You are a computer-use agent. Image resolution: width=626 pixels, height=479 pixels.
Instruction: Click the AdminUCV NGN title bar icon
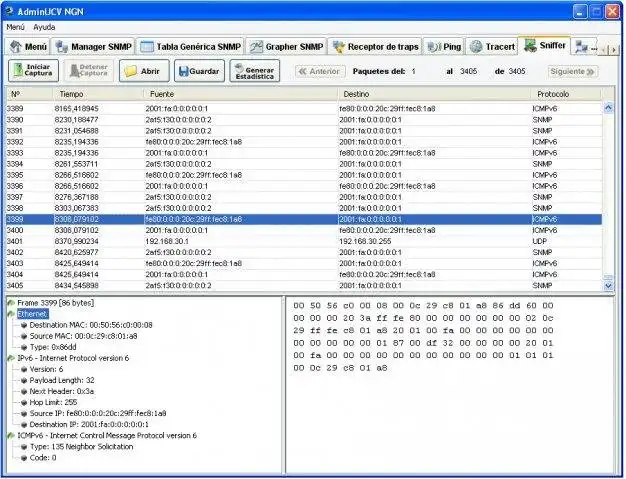click(x=10, y=11)
